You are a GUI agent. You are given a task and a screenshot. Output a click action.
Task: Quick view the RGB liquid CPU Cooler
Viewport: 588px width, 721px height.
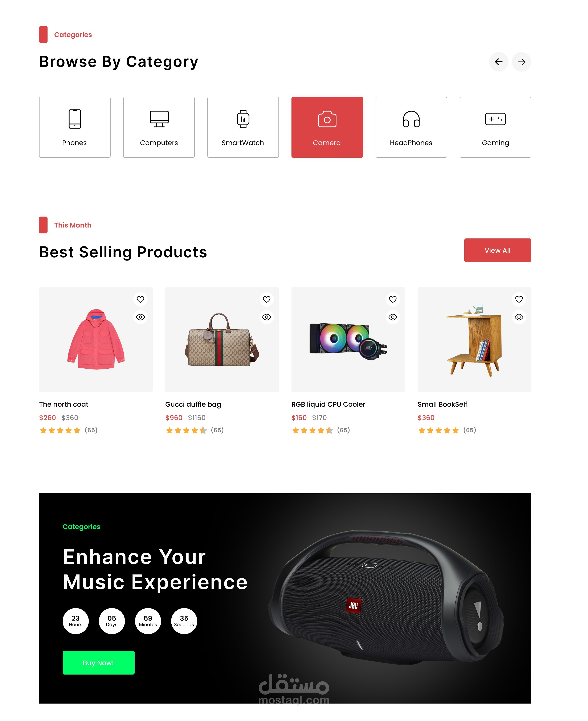pos(393,317)
